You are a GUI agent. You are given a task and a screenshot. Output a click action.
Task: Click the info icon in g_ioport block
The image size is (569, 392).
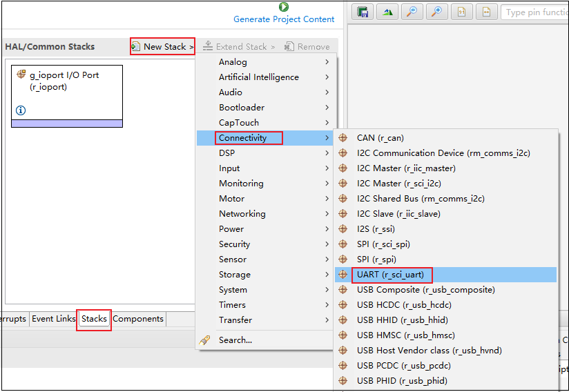(x=21, y=110)
